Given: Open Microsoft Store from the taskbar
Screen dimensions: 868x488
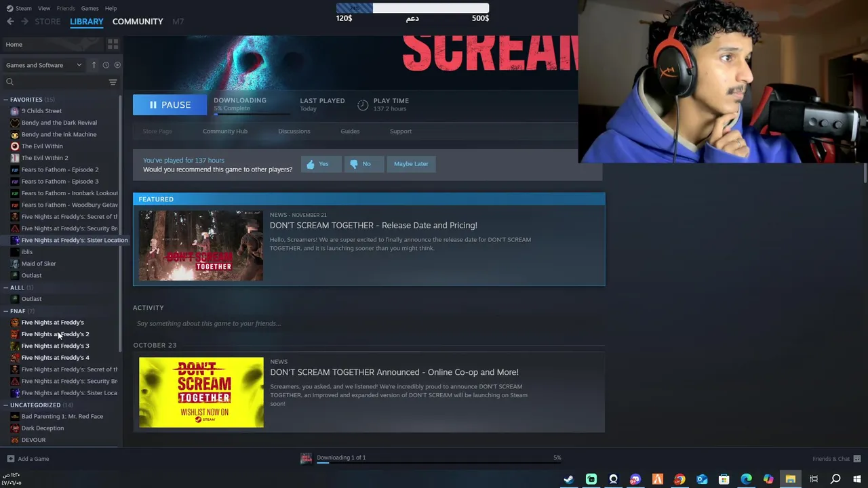Looking at the screenshot, I should pos(724,479).
